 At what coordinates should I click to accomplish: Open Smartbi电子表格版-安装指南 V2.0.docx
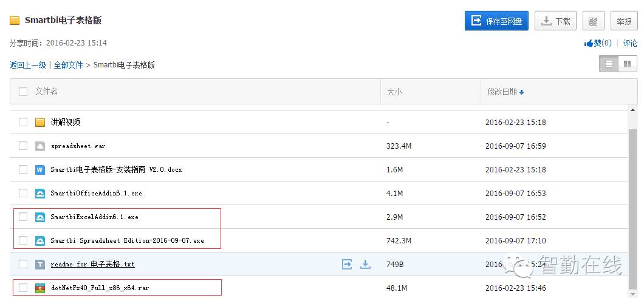pyautogui.click(x=116, y=169)
